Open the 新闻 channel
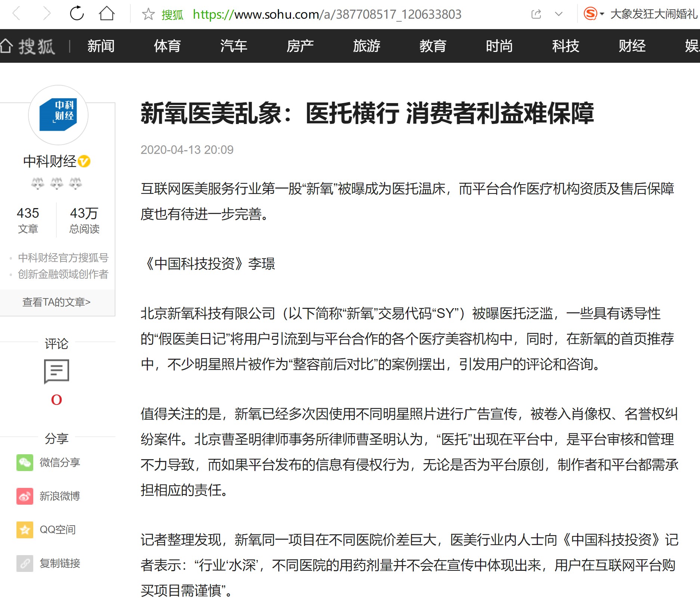 [x=101, y=46]
